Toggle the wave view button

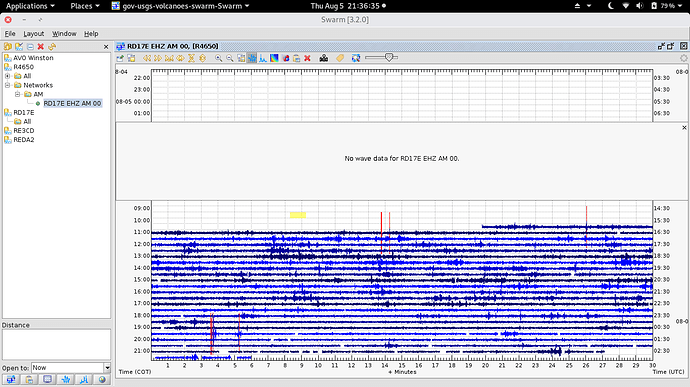coord(252,58)
